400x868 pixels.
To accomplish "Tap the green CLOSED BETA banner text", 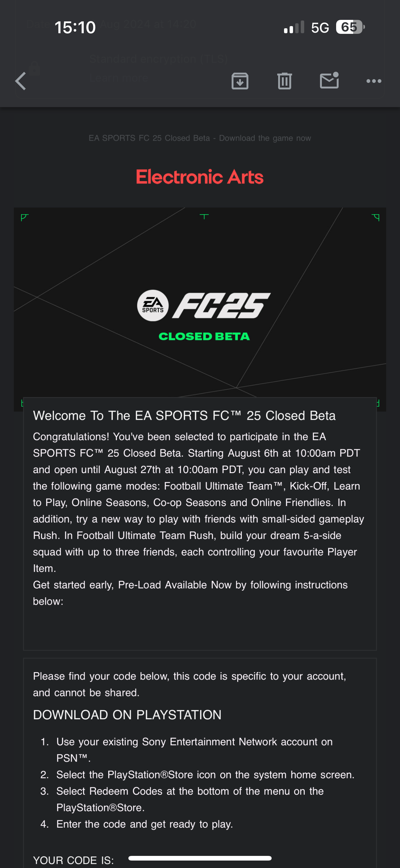I will tap(204, 336).
